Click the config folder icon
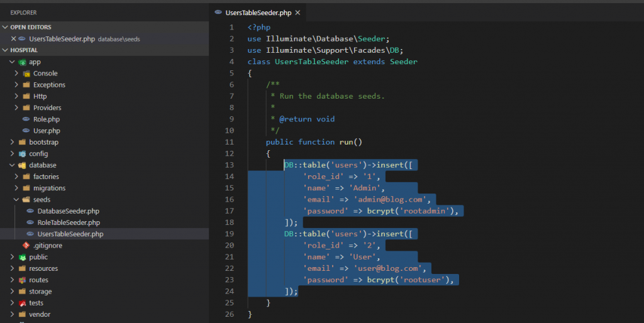The width and height of the screenshot is (644, 323). [22, 154]
